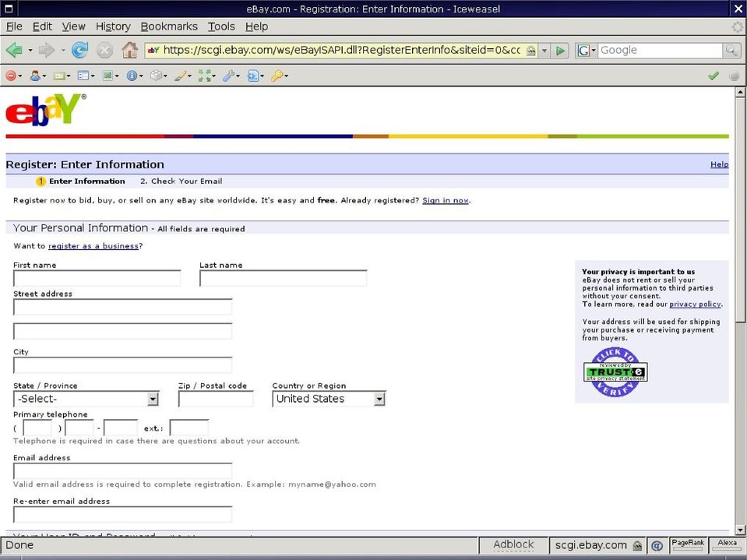
Task: Click the Images toolbar icon
Action: point(107,76)
